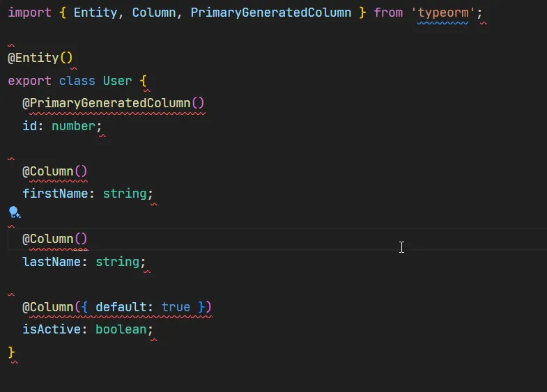Click the closing brace of User class
The image size is (547, 392).
(x=11, y=352)
